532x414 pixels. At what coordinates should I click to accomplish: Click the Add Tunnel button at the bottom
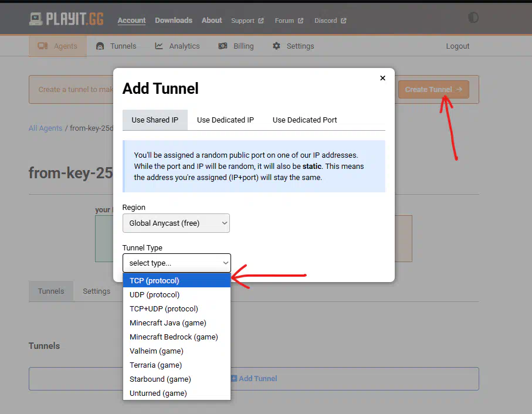[254, 379]
